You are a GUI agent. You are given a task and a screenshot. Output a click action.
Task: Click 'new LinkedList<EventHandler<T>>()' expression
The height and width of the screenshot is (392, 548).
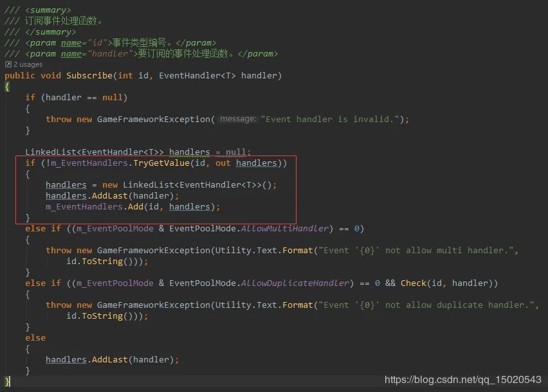pos(187,184)
